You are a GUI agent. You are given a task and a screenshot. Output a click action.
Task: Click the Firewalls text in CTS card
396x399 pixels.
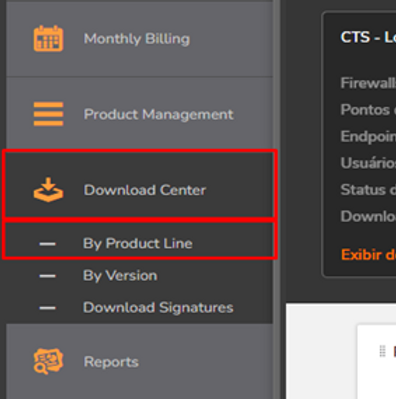point(368,83)
